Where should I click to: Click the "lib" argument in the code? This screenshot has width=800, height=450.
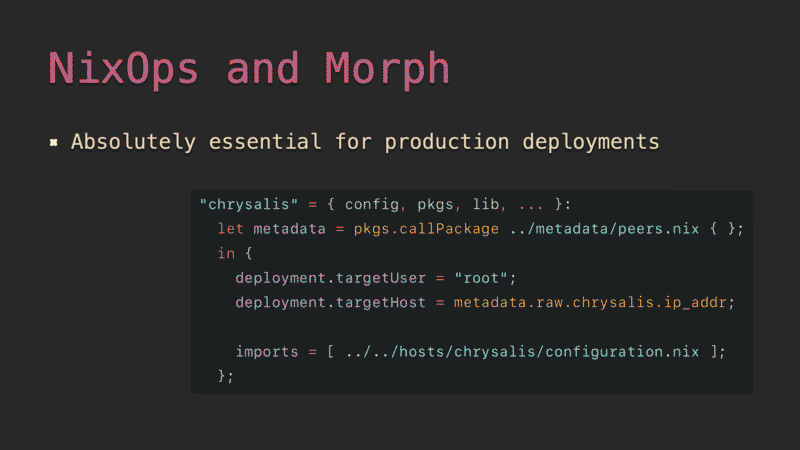click(485, 204)
